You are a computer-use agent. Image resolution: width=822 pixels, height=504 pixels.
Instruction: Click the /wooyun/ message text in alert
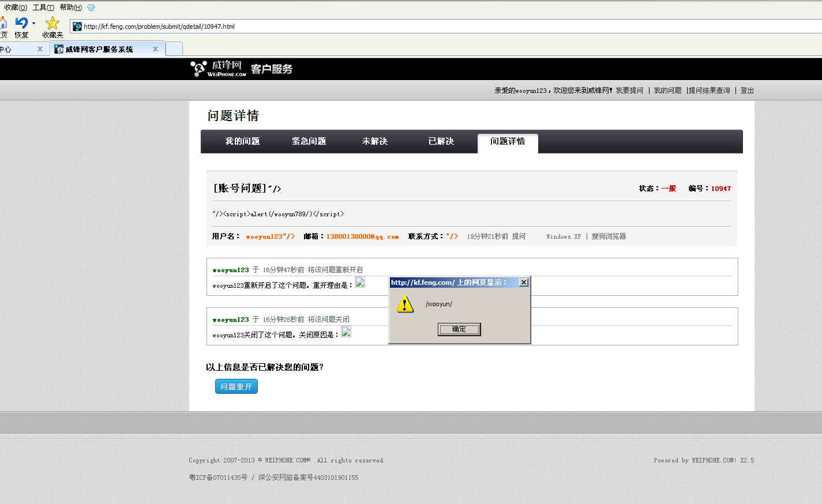click(x=439, y=304)
